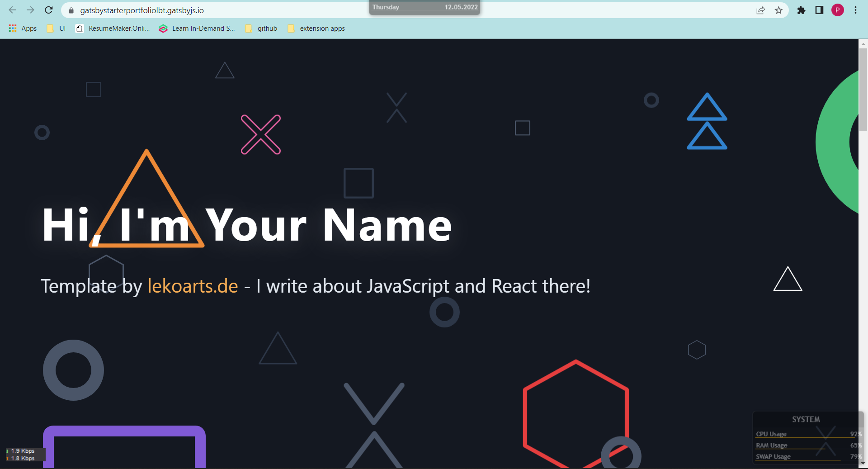Open the Apps shortcut in the bookmarks bar

(x=23, y=28)
